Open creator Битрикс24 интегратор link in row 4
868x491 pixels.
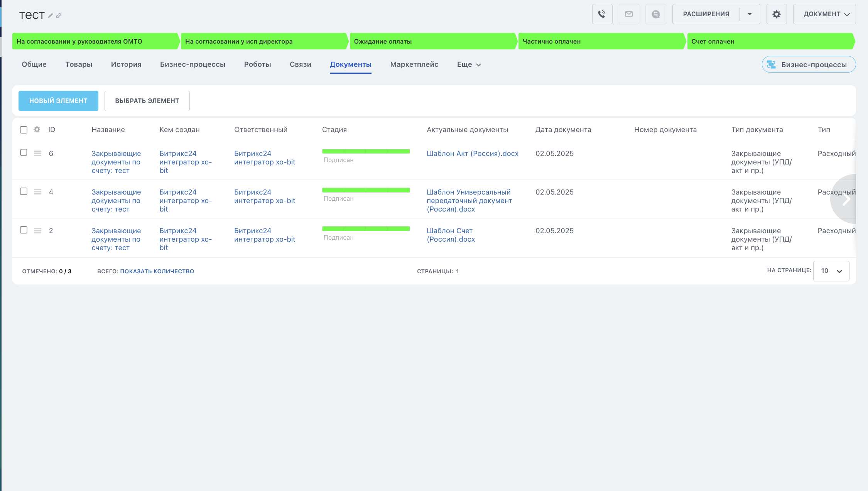[x=186, y=201]
